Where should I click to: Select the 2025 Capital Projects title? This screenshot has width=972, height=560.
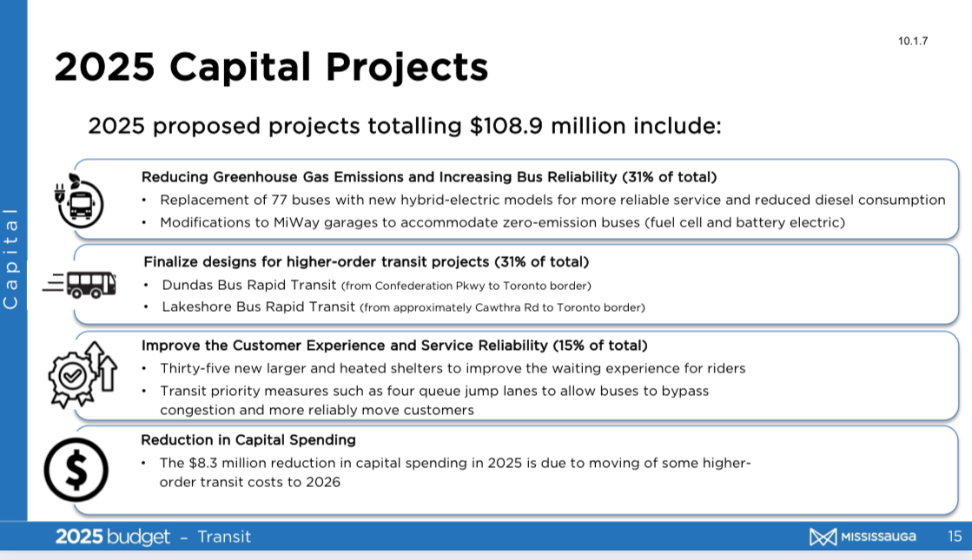(x=271, y=67)
